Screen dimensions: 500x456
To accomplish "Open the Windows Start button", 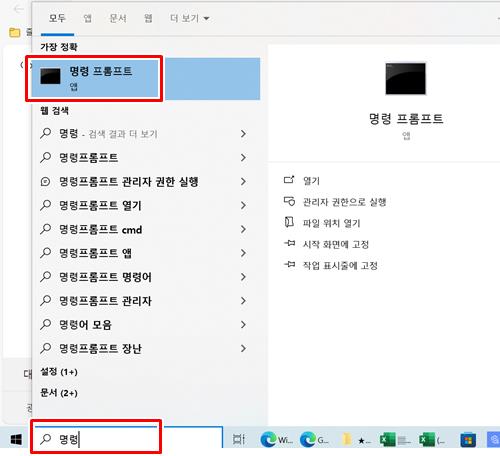I will (16, 439).
